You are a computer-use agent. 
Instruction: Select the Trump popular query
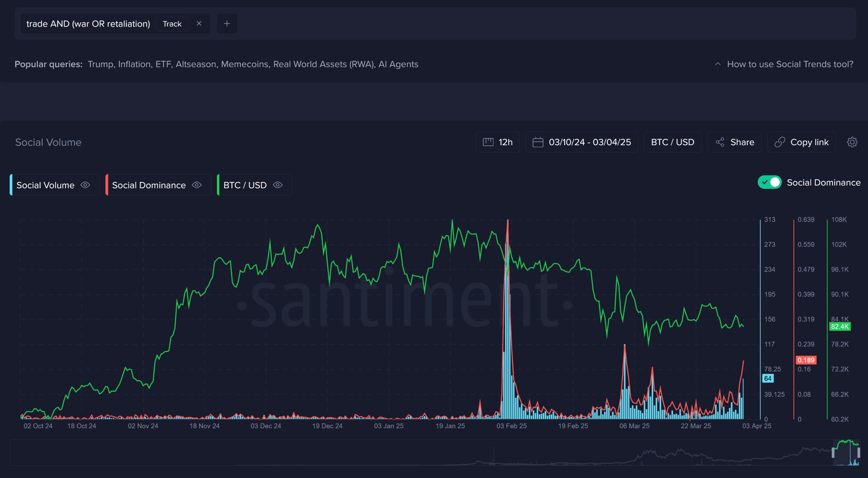[x=100, y=64]
